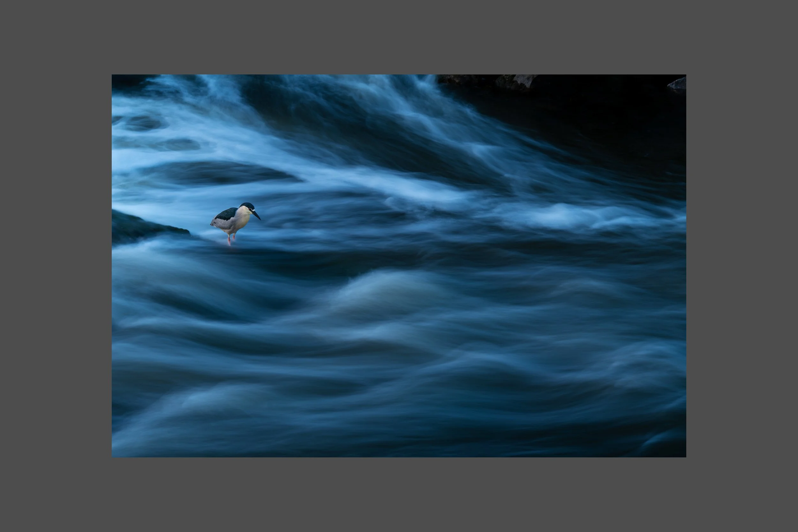The image size is (798, 532).
Task: Click the night heron photo on the canvas
Action: click(x=399, y=266)
